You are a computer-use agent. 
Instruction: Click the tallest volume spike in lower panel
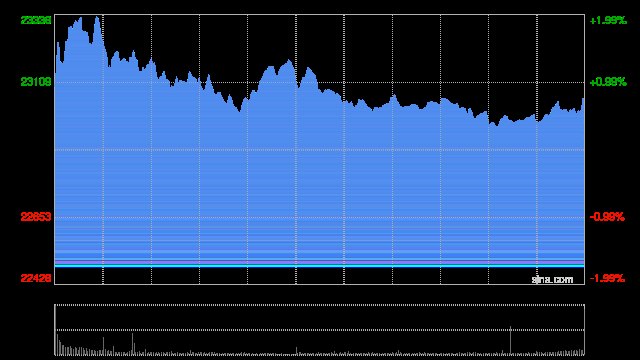[x=510, y=340]
